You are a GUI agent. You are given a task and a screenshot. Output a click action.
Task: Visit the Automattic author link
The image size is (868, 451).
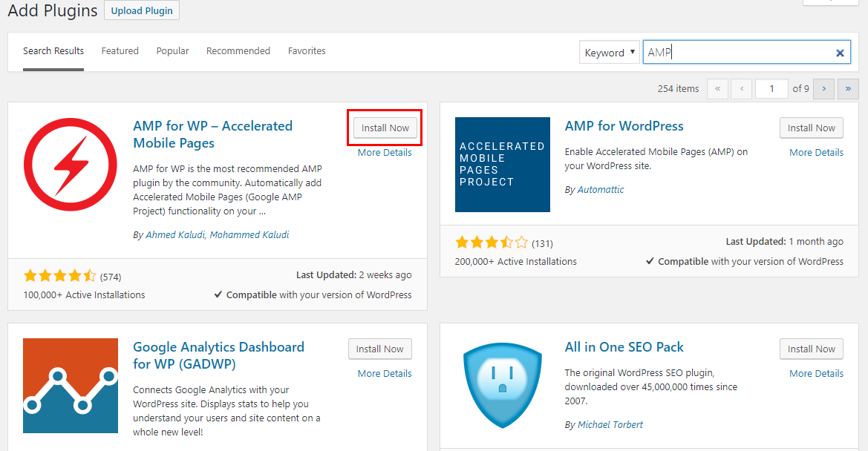click(601, 190)
